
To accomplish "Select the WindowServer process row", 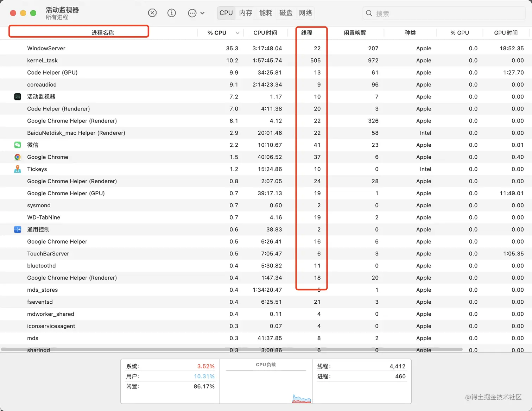I will point(266,48).
